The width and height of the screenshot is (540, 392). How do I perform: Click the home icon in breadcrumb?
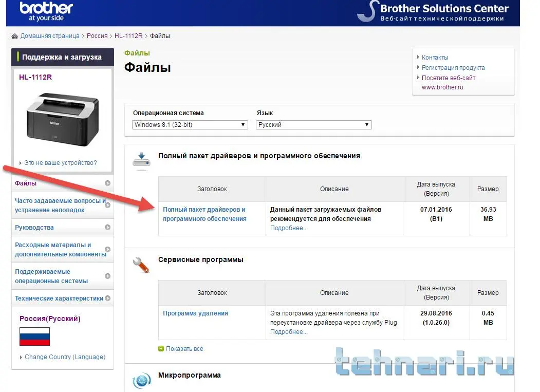pyautogui.click(x=14, y=36)
